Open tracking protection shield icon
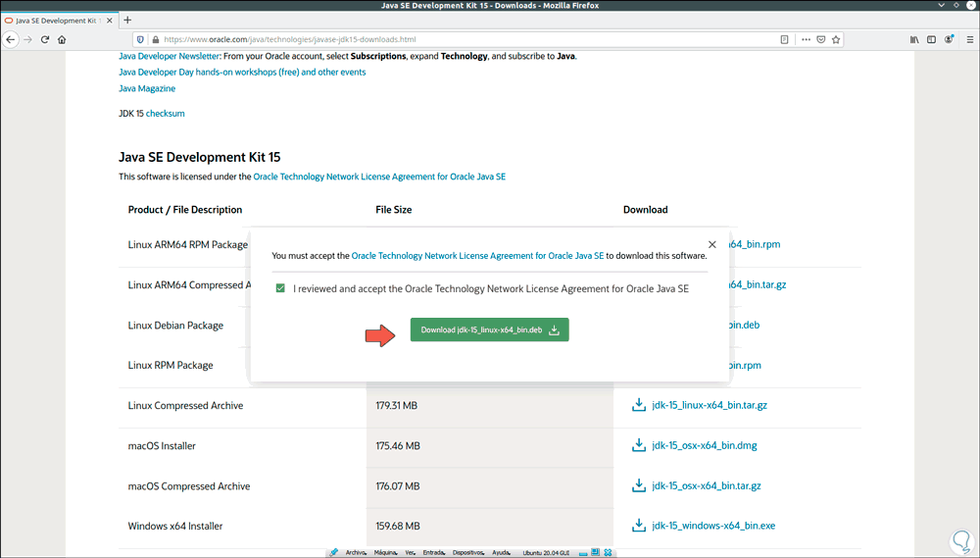The image size is (980, 558). point(140,39)
